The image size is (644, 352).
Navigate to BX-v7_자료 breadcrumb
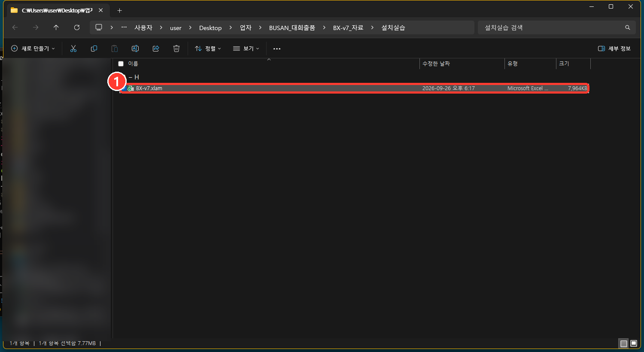348,27
